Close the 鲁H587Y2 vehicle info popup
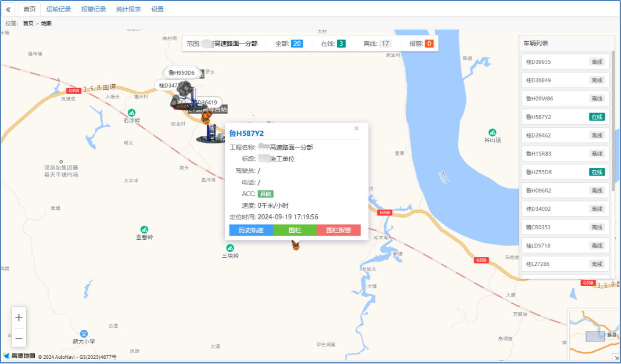The width and height of the screenshot is (621, 364). click(356, 128)
